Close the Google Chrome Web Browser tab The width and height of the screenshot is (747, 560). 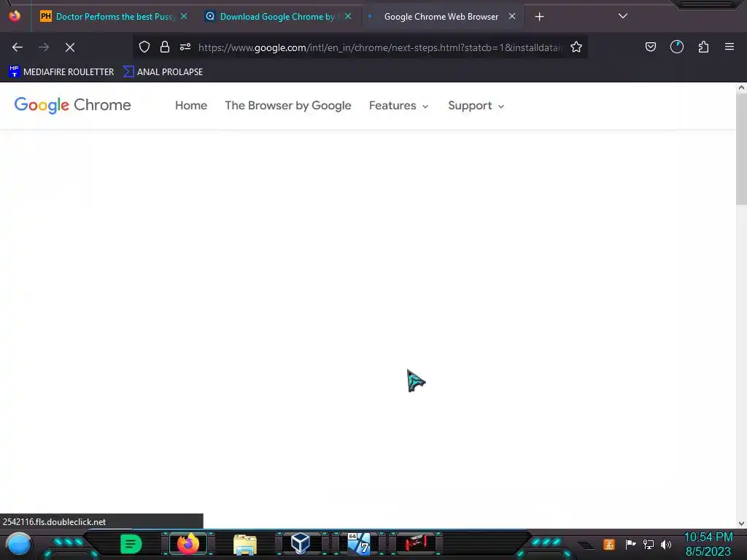tap(512, 16)
